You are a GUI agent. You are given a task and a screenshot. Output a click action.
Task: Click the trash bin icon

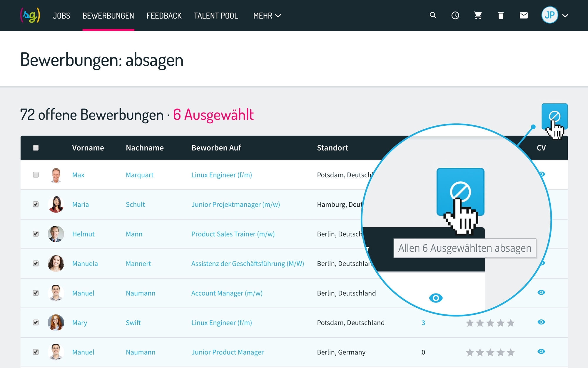point(501,15)
